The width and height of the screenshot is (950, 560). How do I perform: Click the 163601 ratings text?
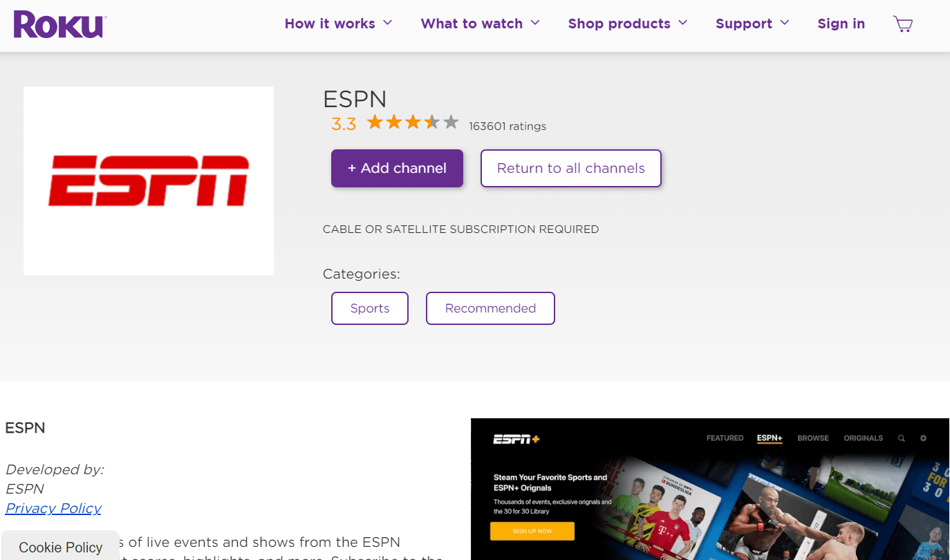(x=507, y=126)
